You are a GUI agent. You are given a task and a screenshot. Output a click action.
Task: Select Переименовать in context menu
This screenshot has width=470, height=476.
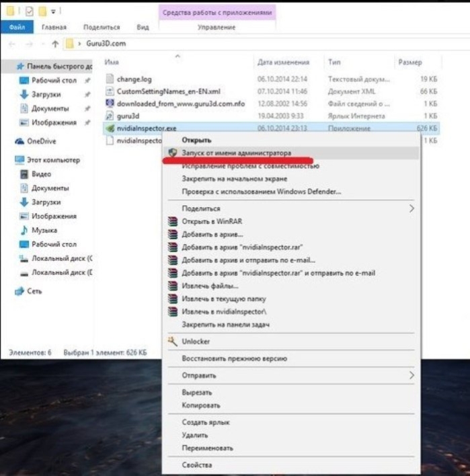(292, 448)
